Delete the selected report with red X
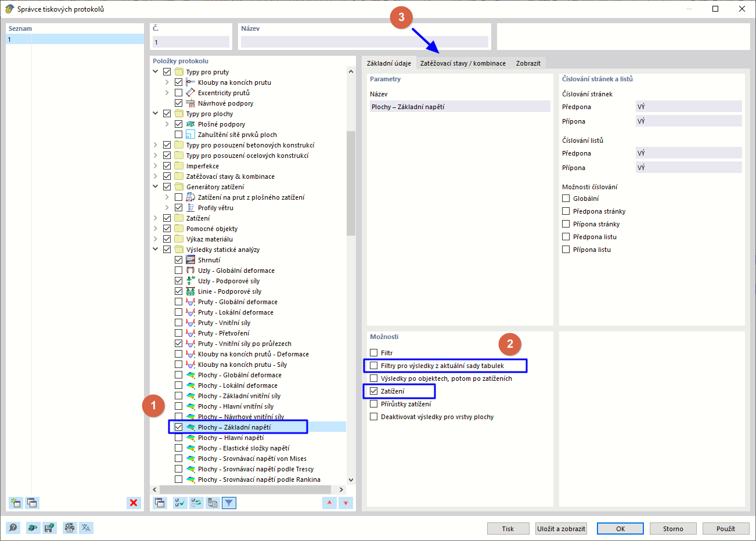This screenshot has height=541, width=756. [134, 503]
